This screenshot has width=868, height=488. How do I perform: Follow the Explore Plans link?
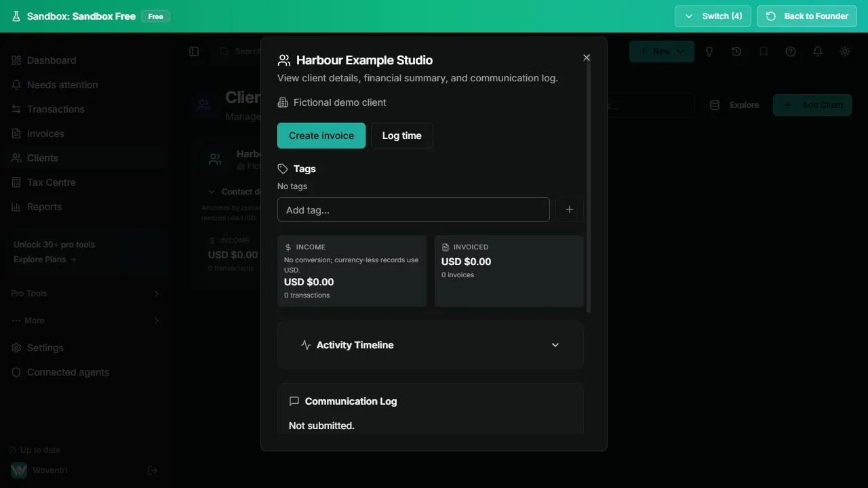click(45, 260)
